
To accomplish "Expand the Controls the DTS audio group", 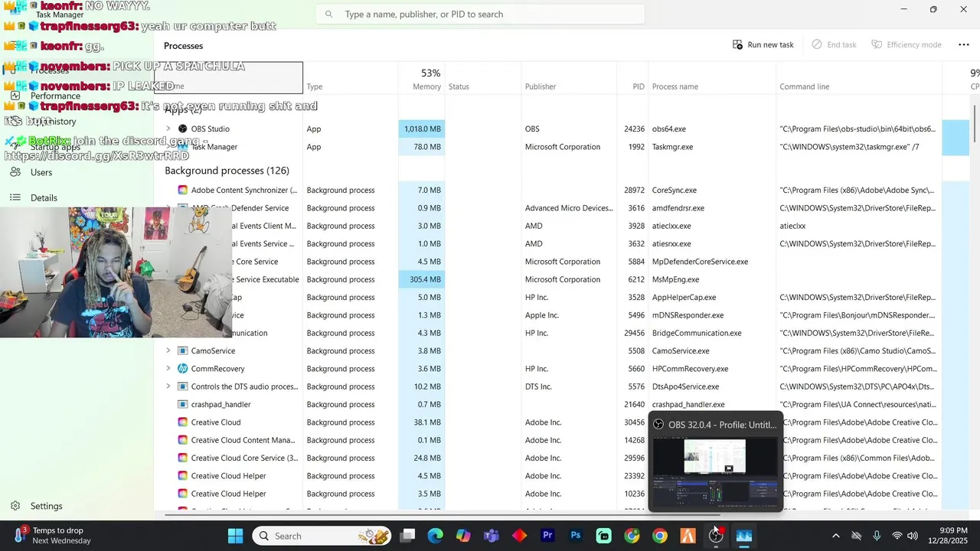I will pos(168,386).
